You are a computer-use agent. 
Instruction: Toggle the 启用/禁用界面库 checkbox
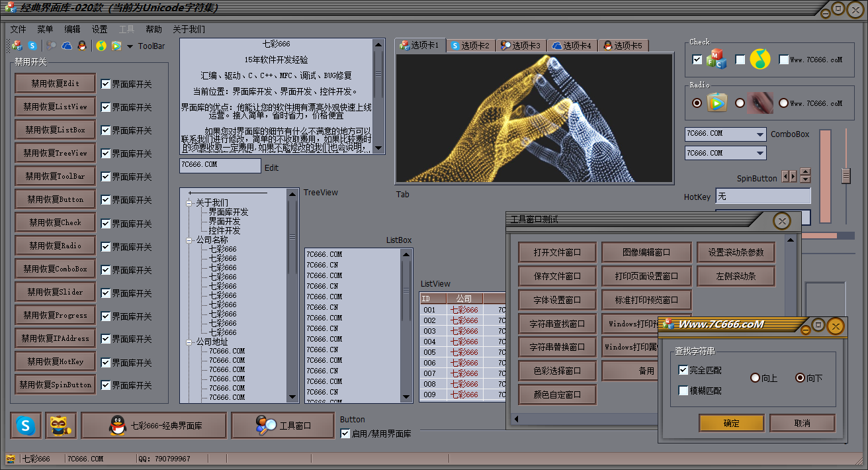(345, 434)
